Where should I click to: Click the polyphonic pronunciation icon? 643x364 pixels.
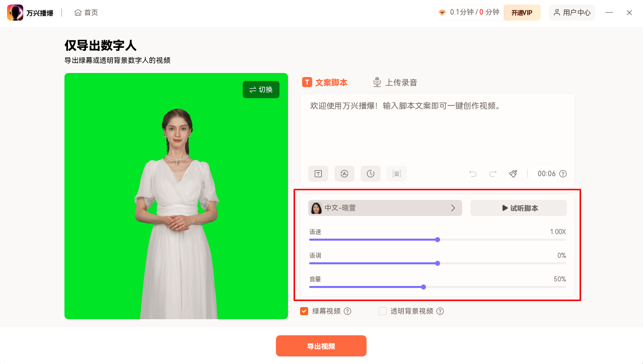pos(396,173)
